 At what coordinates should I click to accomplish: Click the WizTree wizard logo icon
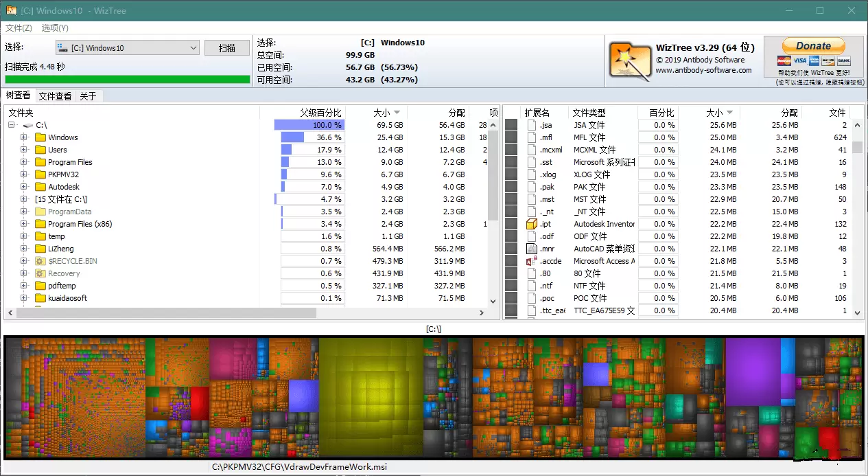click(629, 61)
